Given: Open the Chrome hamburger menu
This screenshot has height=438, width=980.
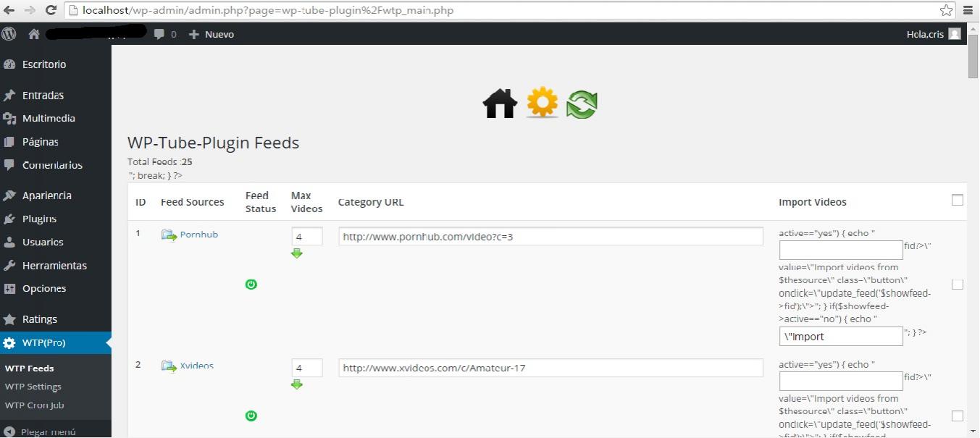Looking at the screenshot, I should [968, 10].
